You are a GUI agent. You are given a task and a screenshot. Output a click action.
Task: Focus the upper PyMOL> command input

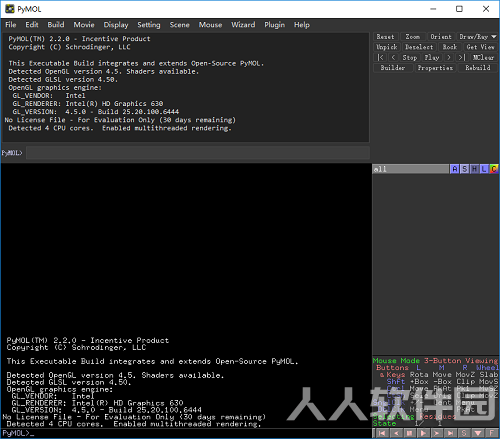click(x=198, y=153)
